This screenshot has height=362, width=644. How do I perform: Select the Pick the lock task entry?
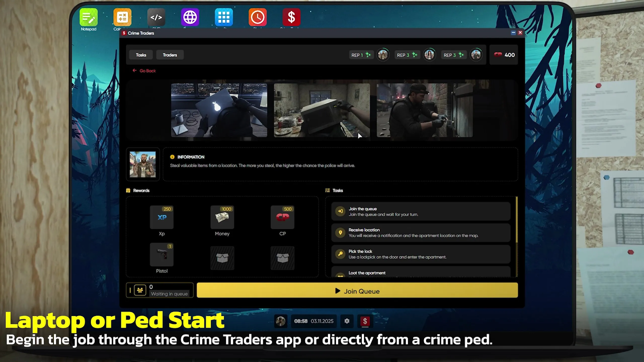(421, 254)
